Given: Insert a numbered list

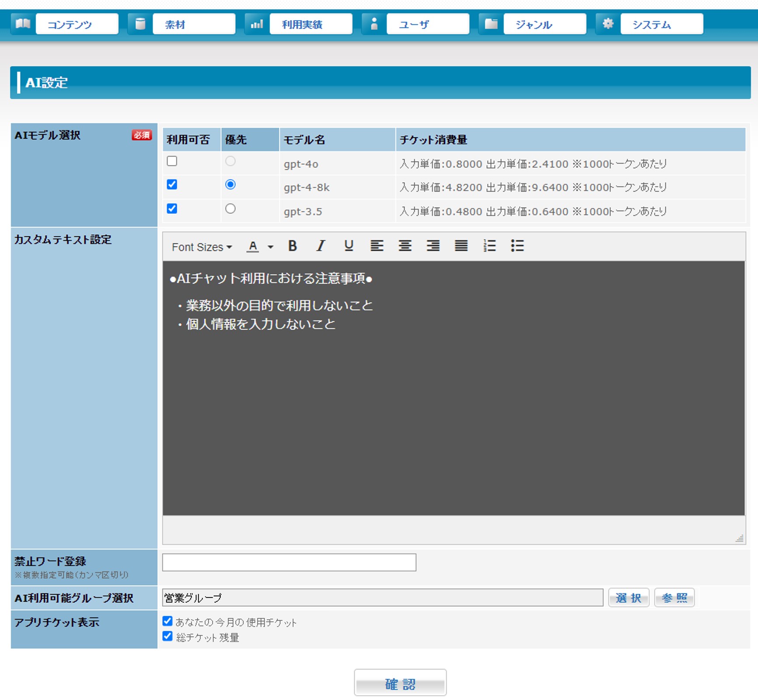Looking at the screenshot, I should 489,246.
